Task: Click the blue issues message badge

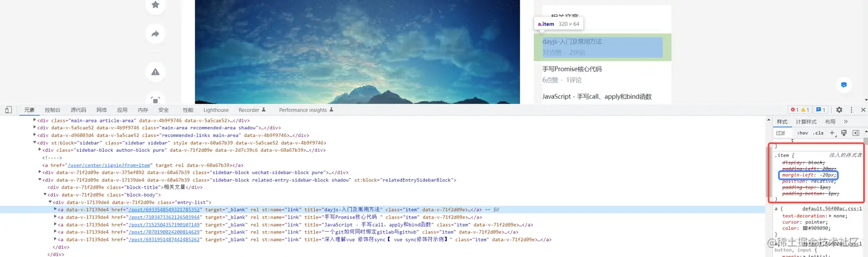Action: (820, 110)
